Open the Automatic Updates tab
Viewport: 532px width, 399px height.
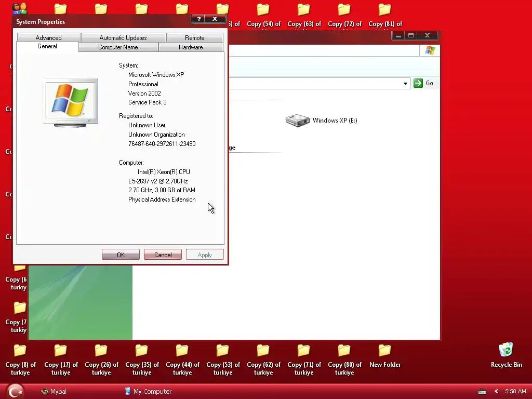point(123,37)
